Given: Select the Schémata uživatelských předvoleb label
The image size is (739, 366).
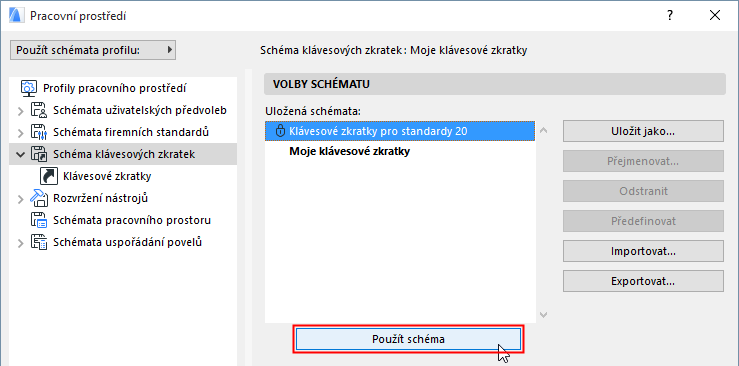Looking at the screenshot, I should tap(140, 110).
